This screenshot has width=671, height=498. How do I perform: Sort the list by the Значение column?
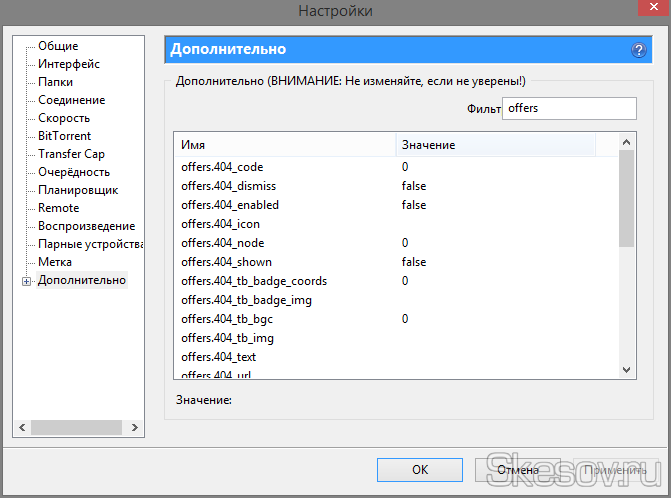coord(495,145)
